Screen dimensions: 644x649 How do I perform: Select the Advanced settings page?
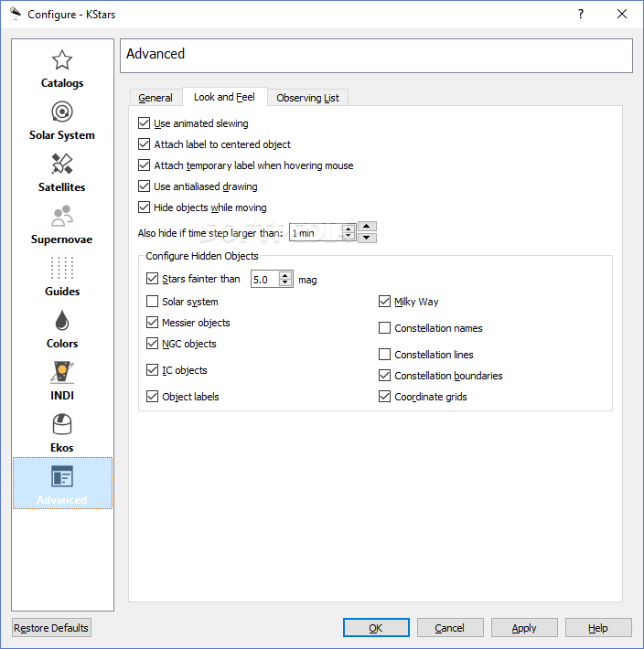[62, 483]
